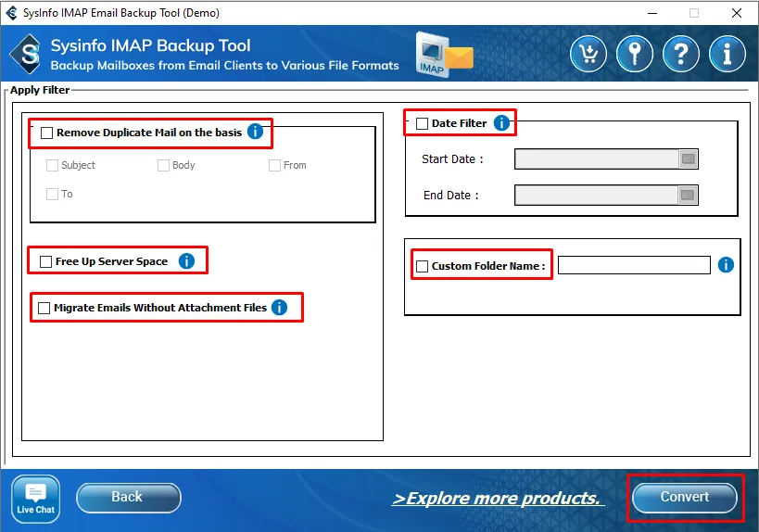
Task: Click the Sysinfo IMAP Backup Tool heading
Action: (x=150, y=45)
